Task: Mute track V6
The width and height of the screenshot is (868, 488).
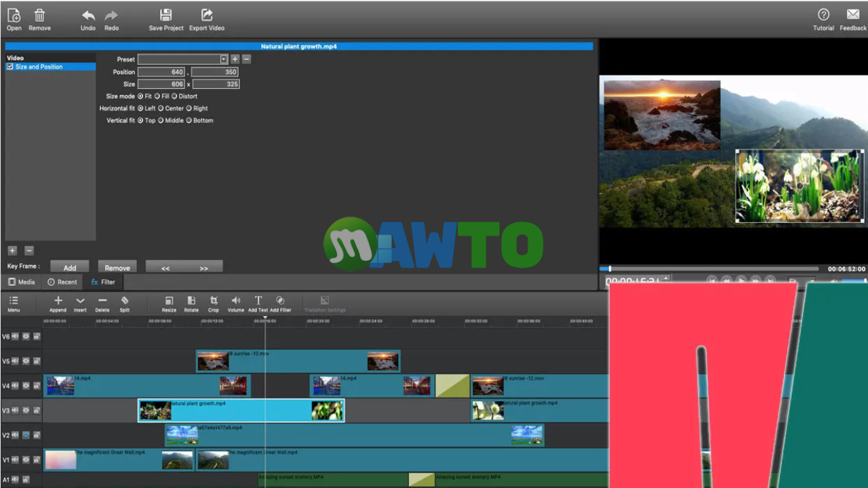Action: point(16,336)
